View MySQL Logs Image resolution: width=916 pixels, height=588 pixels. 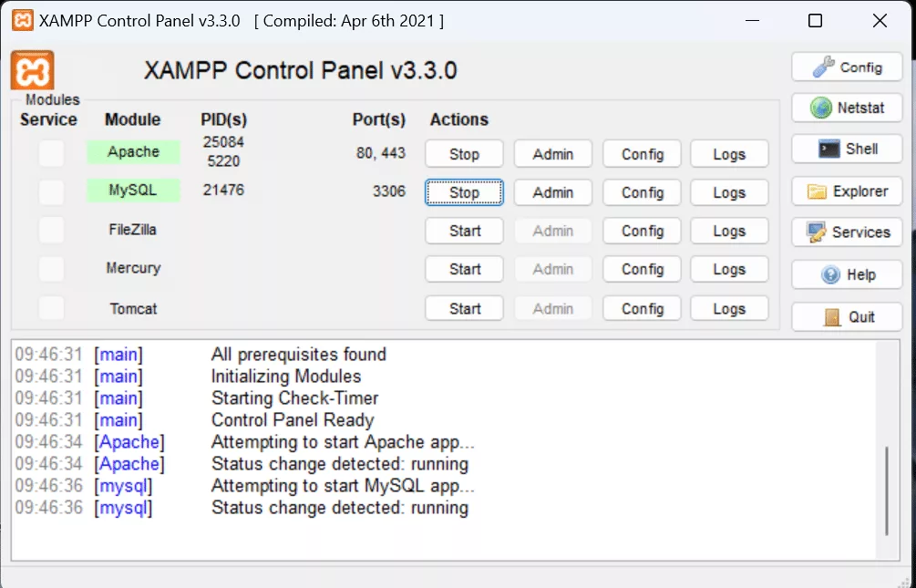[x=729, y=192]
